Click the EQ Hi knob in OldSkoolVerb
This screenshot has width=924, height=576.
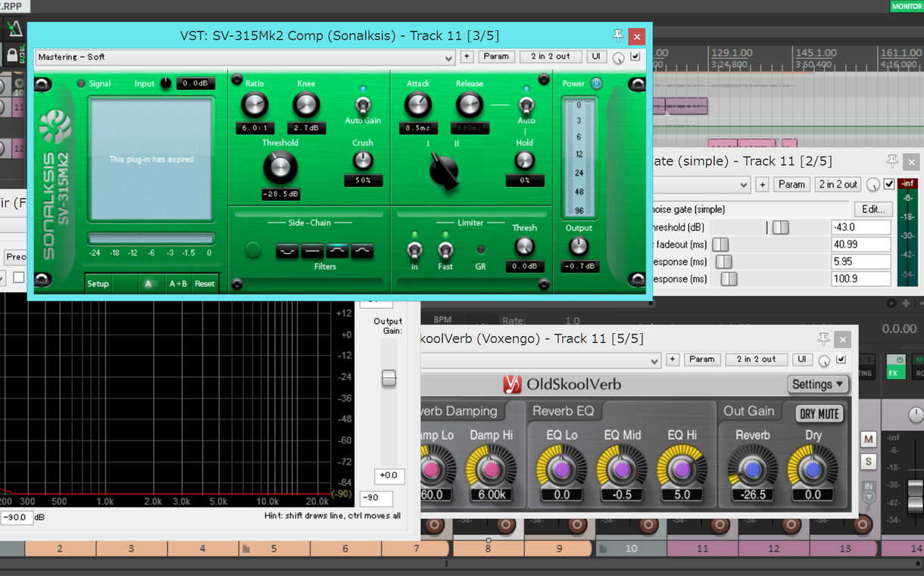(682, 470)
